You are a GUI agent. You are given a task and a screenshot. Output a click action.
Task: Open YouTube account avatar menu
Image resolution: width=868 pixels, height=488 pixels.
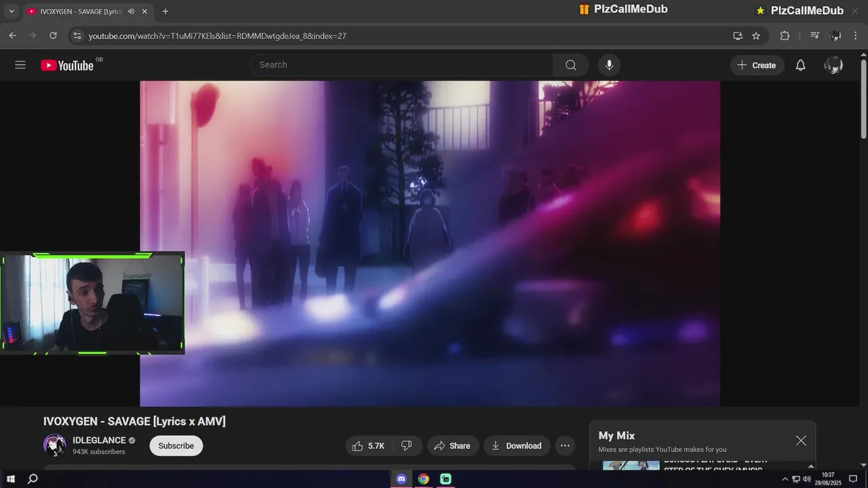point(833,65)
